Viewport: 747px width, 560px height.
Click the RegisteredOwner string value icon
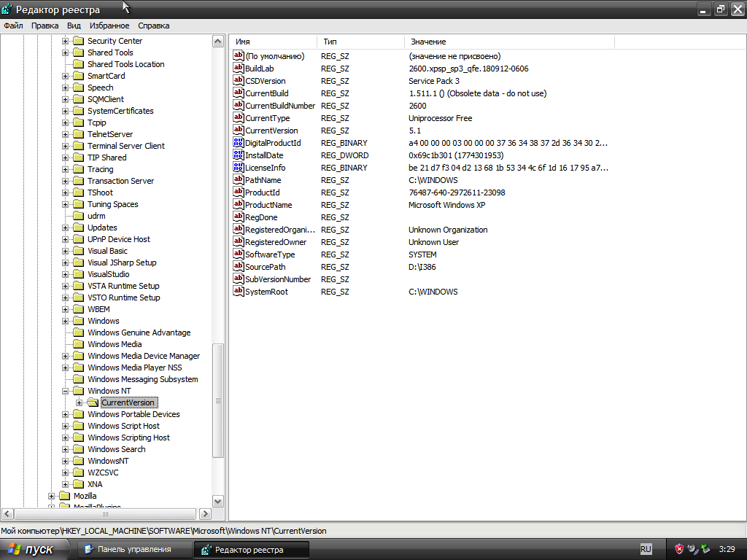[239, 241]
